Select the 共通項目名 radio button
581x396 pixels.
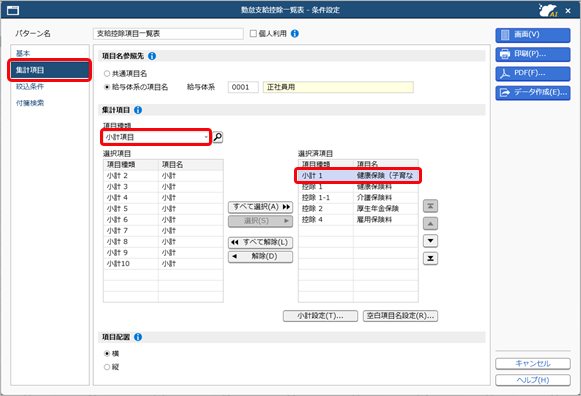pos(107,74)
